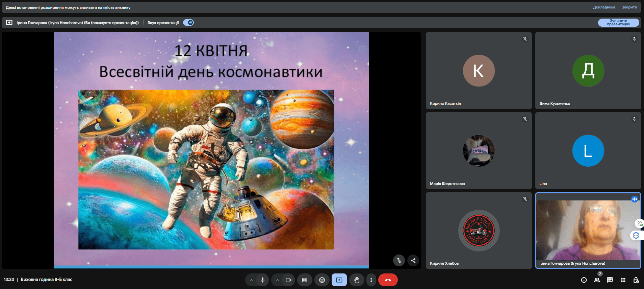Click the Зупинити презентацію button
This screenshot has height=289, width=644.
[618, 23]
